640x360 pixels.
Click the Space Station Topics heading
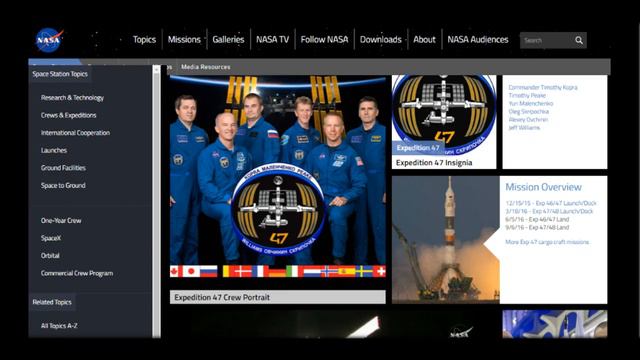[60, 74]
